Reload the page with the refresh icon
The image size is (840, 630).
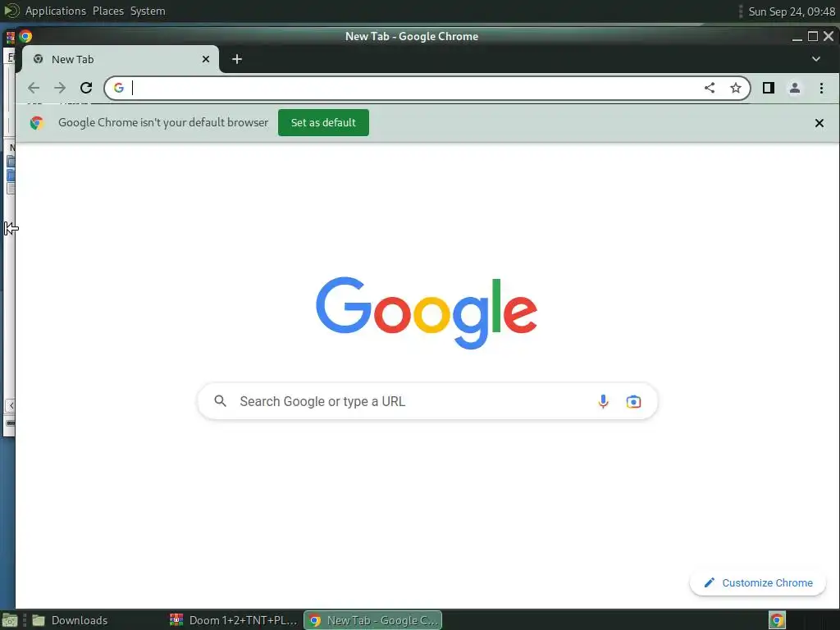[86, 88]
